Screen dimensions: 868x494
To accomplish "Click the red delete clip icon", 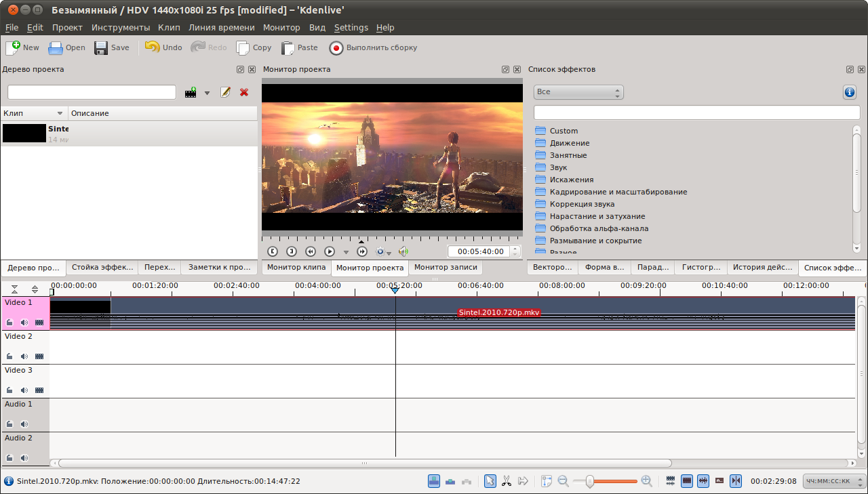I will [244, 92].
